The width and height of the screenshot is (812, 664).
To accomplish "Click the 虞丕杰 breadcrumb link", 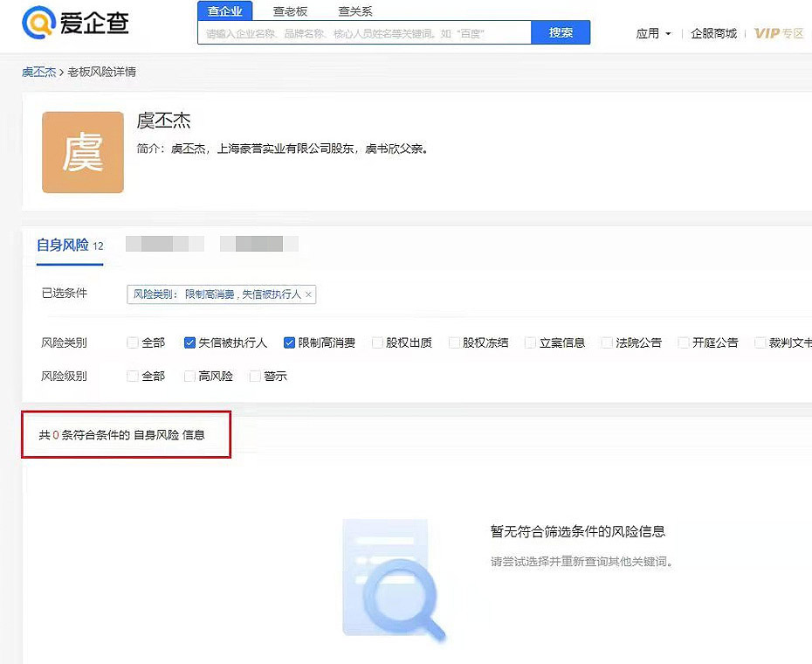I will pyautogui.click(x=38, y=72).
